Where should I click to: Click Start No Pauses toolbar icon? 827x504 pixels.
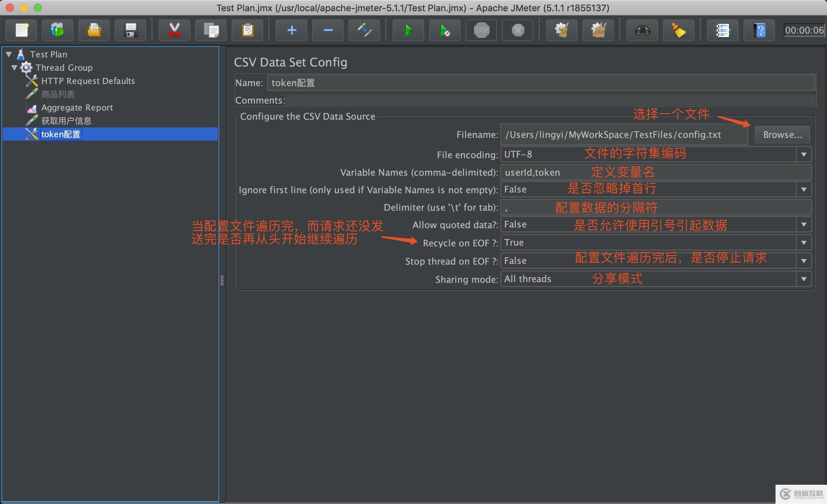[x=445, y=30]
